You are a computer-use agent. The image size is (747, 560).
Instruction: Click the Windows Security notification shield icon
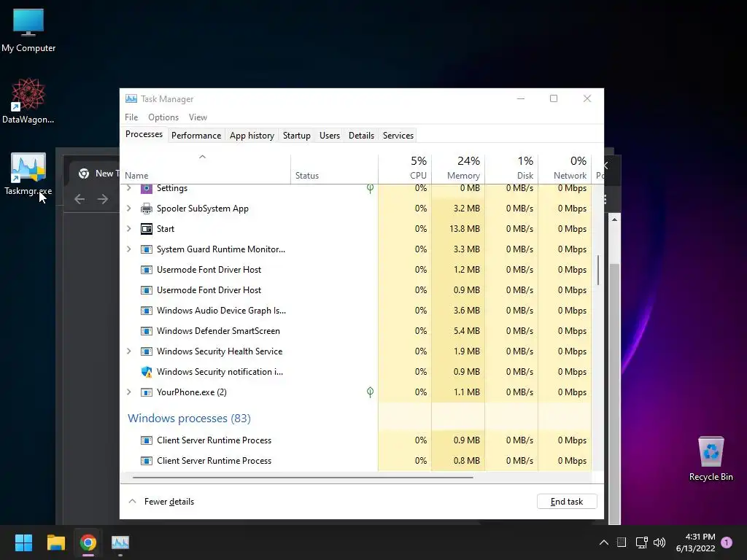point(146,372)
